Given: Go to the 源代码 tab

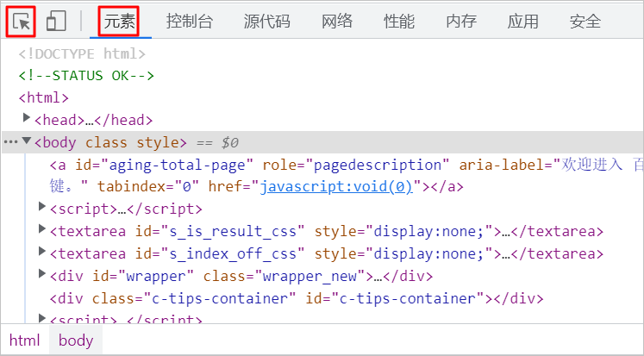Looking at the screenshot, I should click(x=266, y=22).
